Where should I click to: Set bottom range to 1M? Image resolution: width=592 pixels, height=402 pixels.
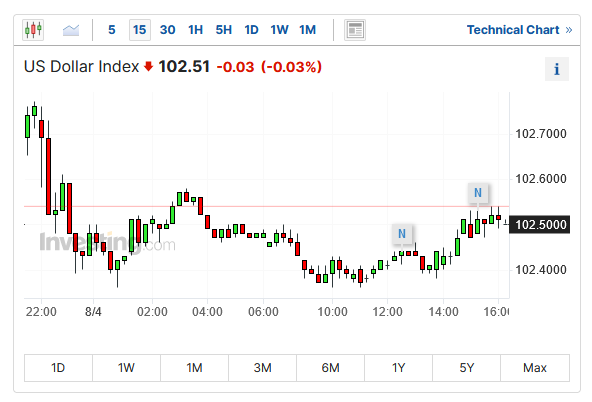pos(194,368)
